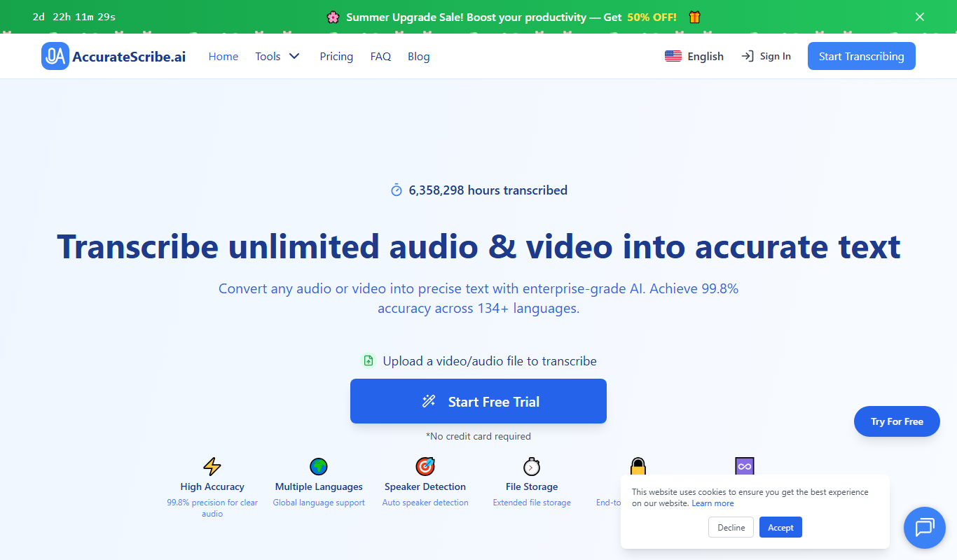Click the Upload a video/audio file text

coord(490,361)
